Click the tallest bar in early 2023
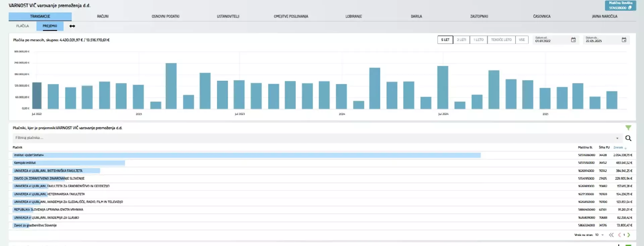Image resolution: width=644 pixels, height=246 pixels. coord(171,86)
